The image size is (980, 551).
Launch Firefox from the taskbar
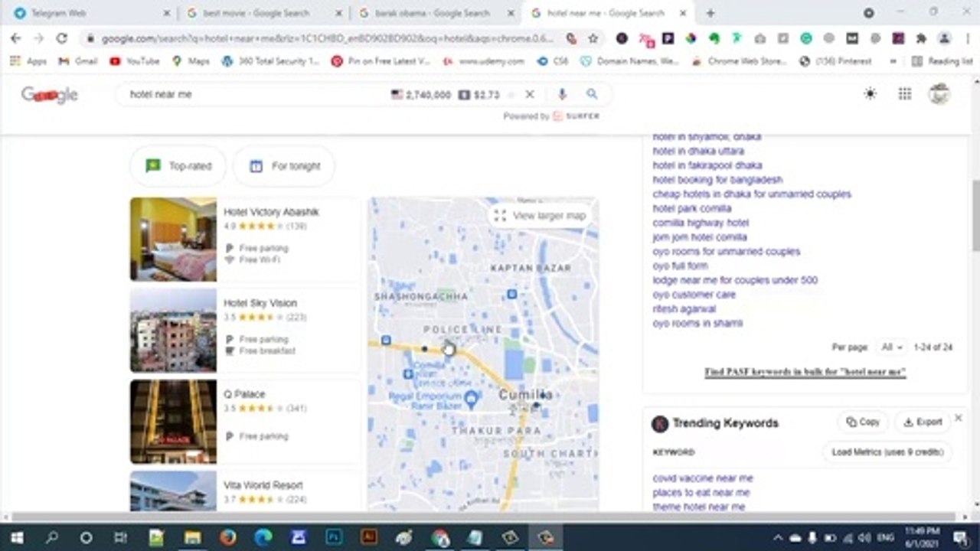click(228, 537)
